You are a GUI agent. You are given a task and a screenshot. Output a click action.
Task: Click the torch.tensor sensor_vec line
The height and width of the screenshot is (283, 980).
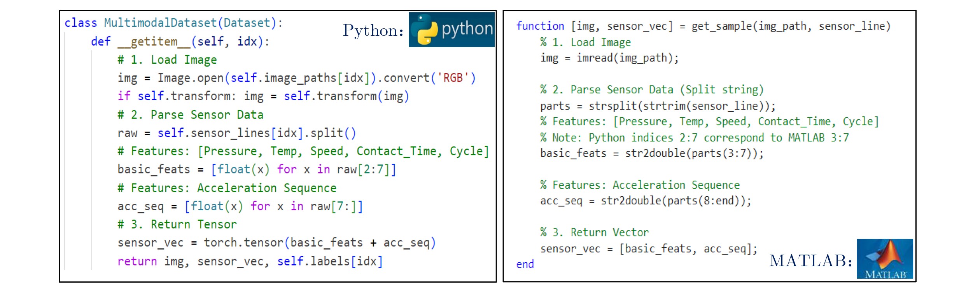pos(276,243)
